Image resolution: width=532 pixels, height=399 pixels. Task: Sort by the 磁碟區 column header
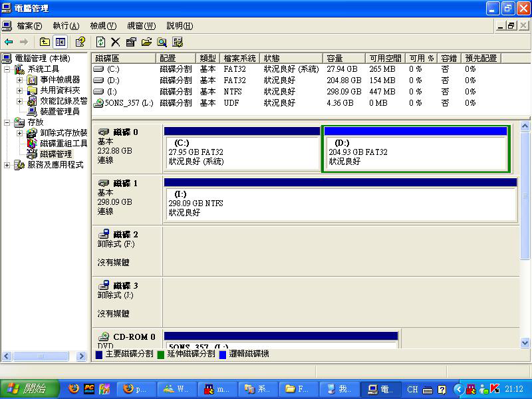click(x=124, y=59)
